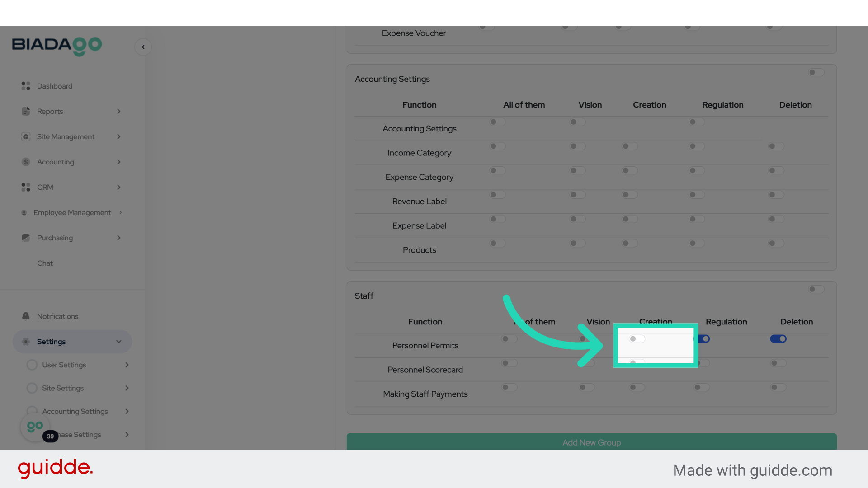The height and width of the screenshot is (488, 868).
Task: Select User Settings submenu item
Action: pyautogui.click(x=64, y=365)
